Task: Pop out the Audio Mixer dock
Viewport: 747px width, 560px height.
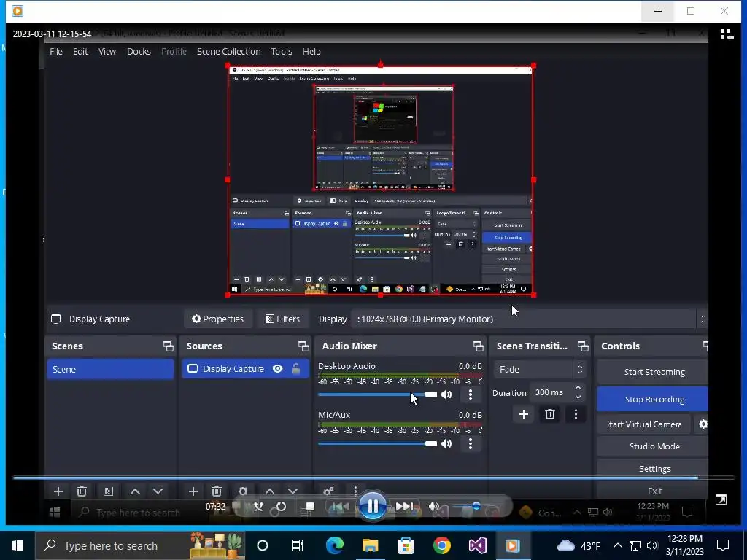Action: click(479, 346)
